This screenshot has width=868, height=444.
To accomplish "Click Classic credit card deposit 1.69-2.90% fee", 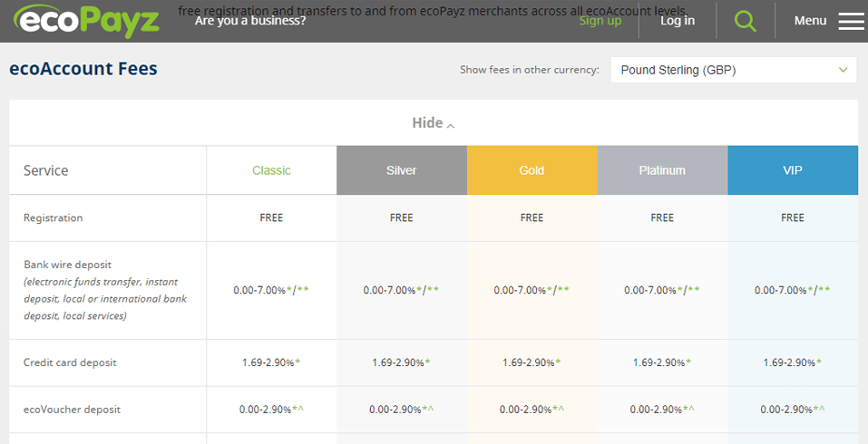I will click(x=271, y=362).
